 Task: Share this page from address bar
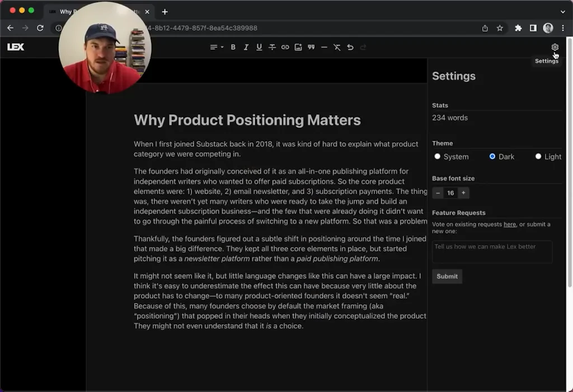tap(485, 28)
